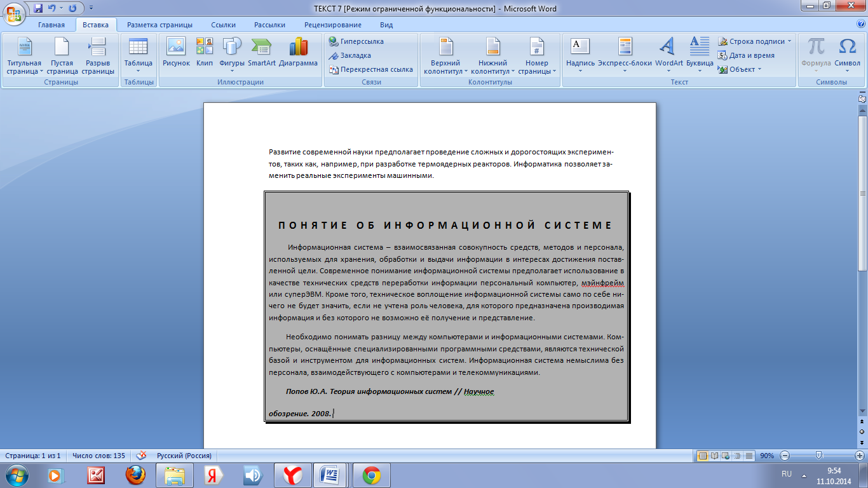
Task: Select Outline view button
Action: 737,456
